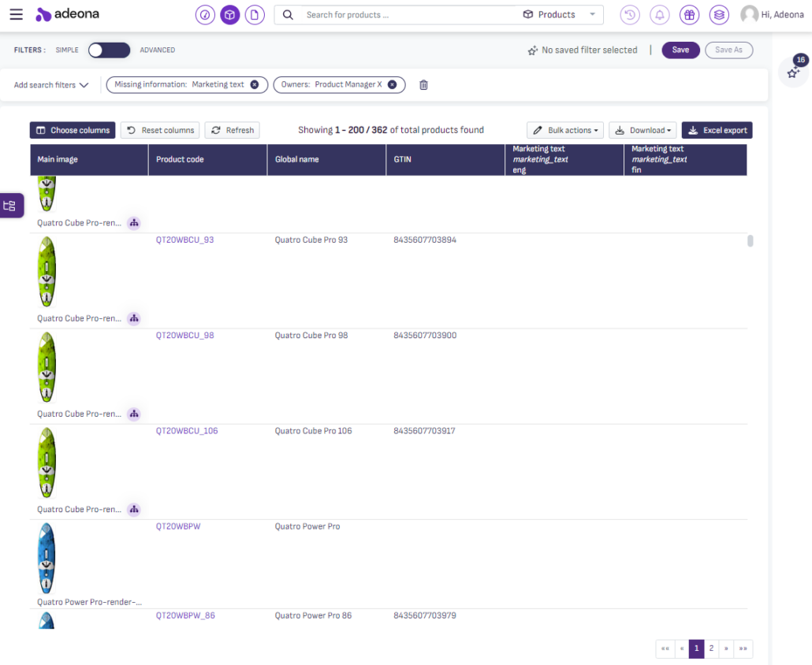Remove the Product Manager X filter
Screen dimensions: 812x665
tap(393, 84)
